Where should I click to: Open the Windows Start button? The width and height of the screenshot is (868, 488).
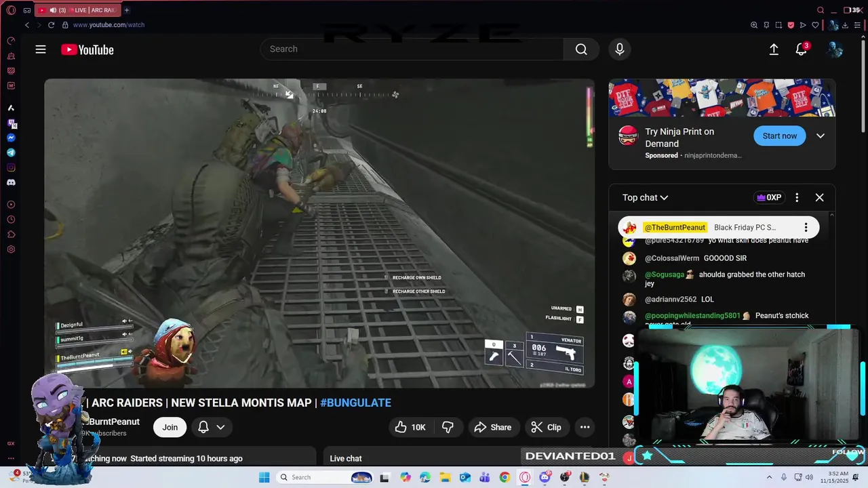point(264,477)
